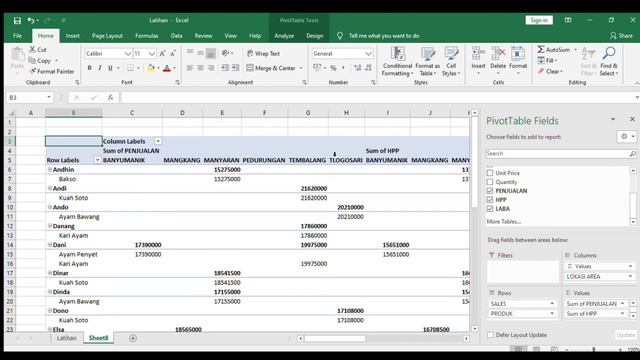Viewport: 640px width, 360px height.
Task: Check the Quantity field
Action: (490, 182)
